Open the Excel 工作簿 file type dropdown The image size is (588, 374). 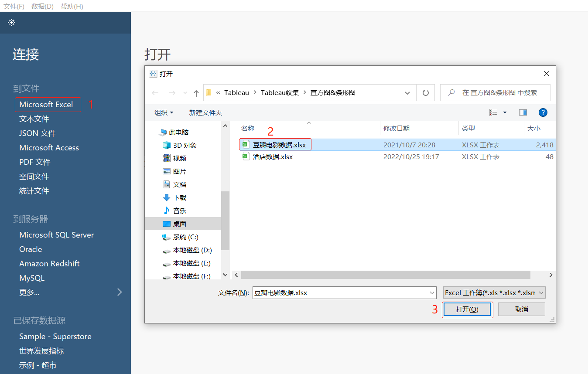(494, 292)
